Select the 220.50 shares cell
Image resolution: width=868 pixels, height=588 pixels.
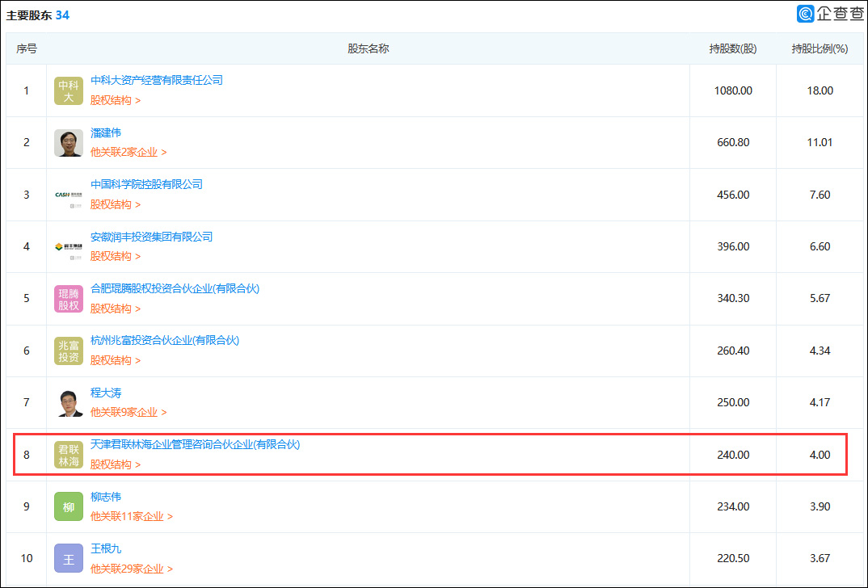733,559
